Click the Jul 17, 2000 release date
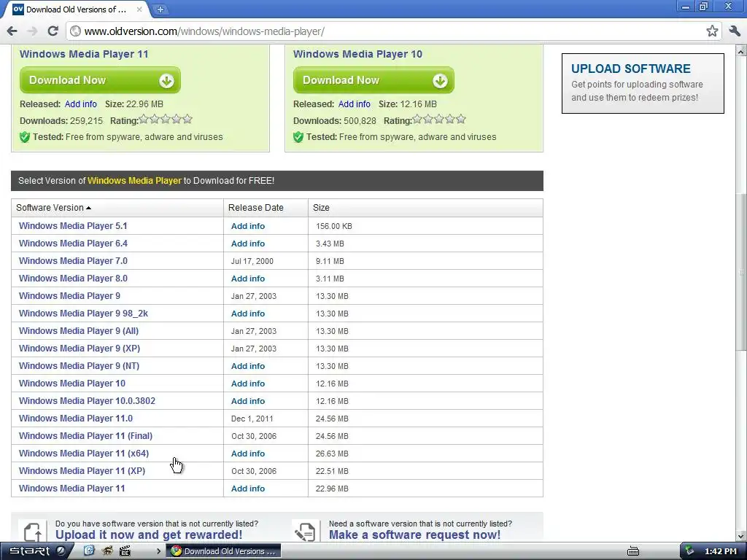 tap(252, 261)
